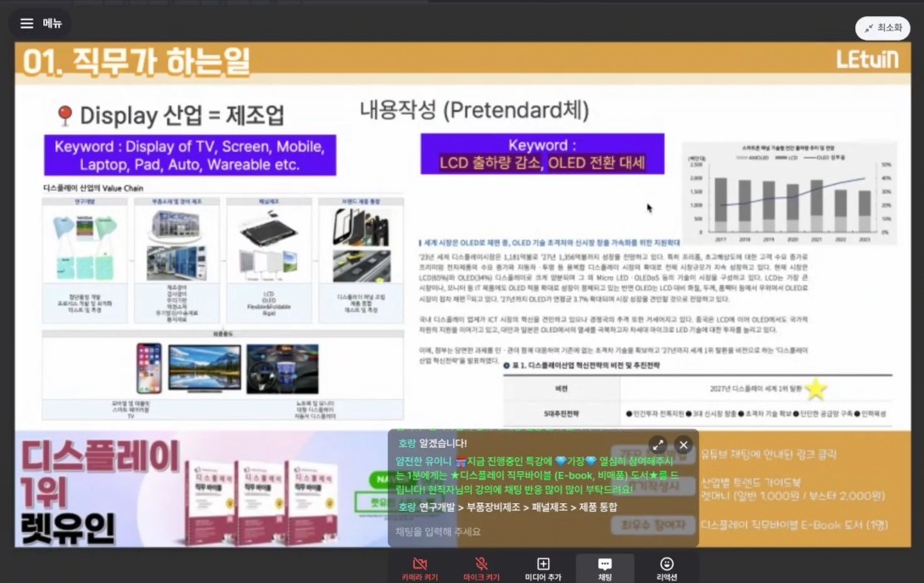The width and height of the screenshot is (924, 583).
Task: Select the chat message '호랑 알겠습니다!'
Action: 433,443
